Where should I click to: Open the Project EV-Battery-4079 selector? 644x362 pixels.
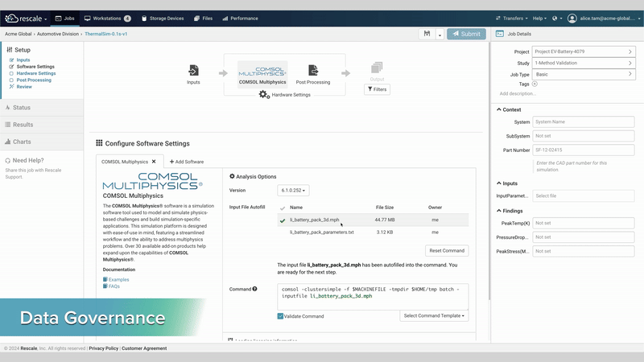(584, 51)
